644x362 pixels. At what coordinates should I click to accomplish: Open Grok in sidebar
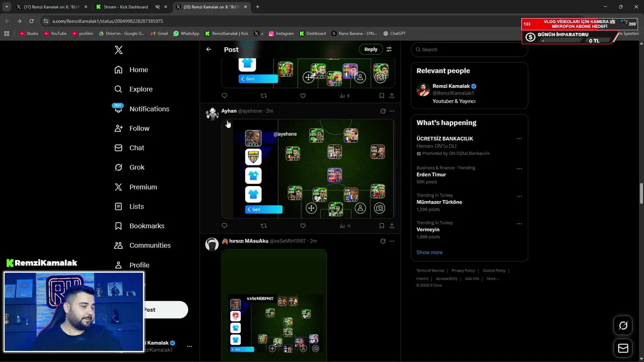pyautogui.click(x=129, y=167)
